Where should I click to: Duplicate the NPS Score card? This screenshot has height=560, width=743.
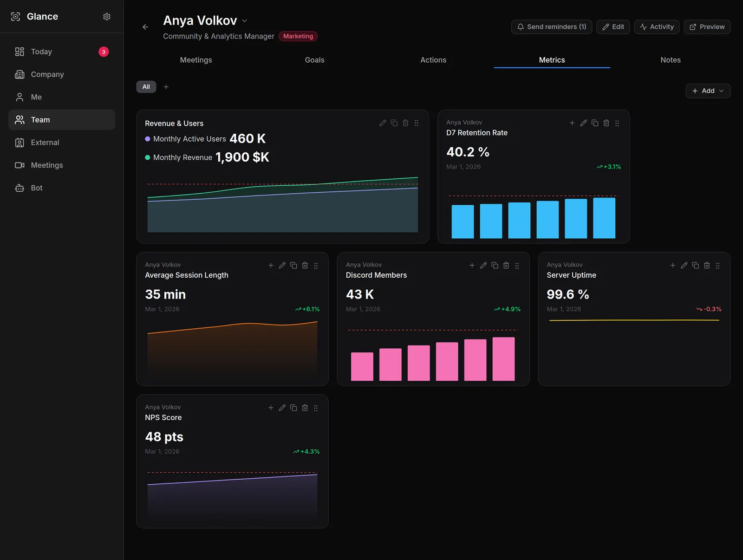(293, 408)
